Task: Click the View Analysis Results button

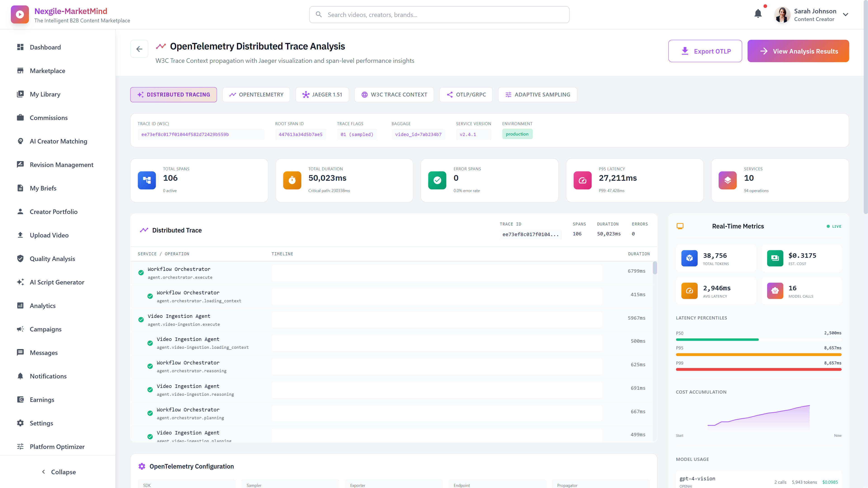Action: tap(798, 51)
